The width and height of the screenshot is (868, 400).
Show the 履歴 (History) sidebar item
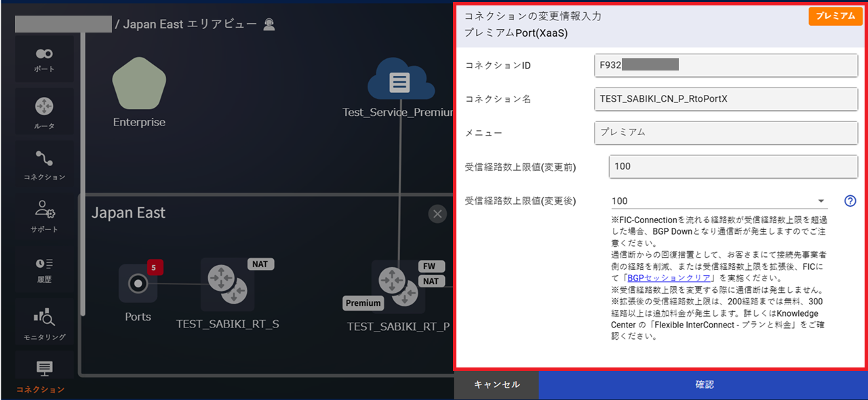[x=44, y=268]
